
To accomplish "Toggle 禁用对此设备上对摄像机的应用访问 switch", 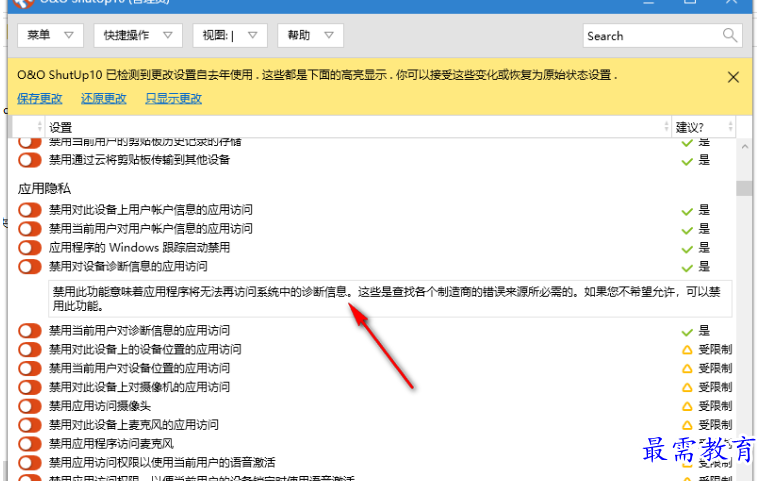I will point(30,387).
